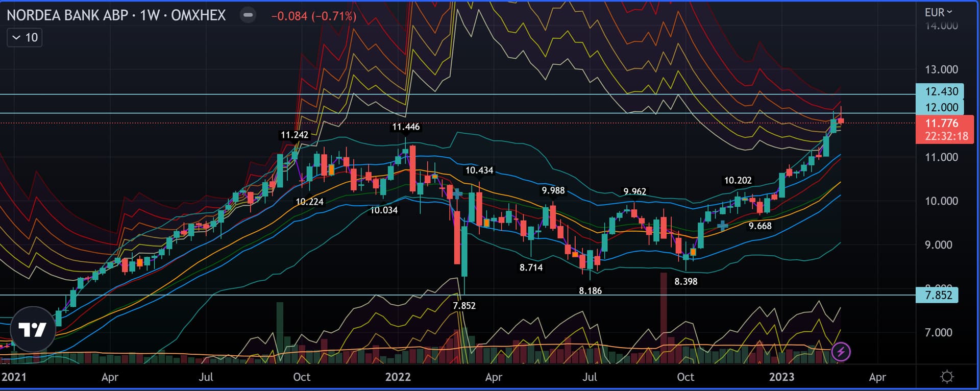Click the NORDEA BANK ABP symbol title
Viewport: 980px width, 391px height.
pos(67,15)
